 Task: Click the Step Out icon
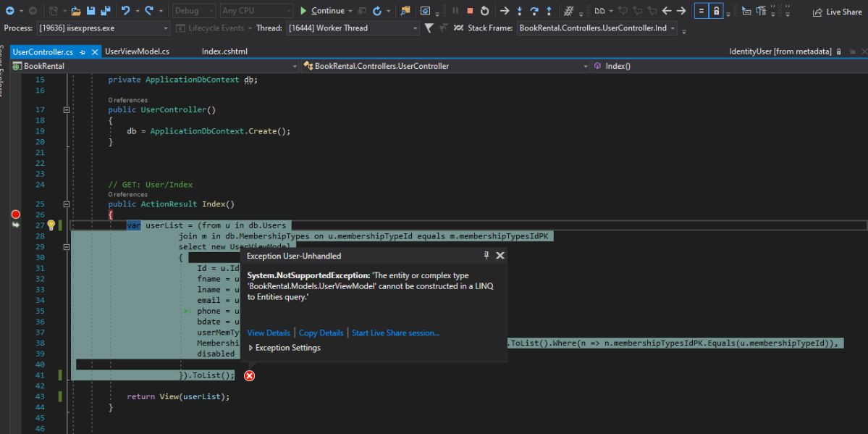pyautogui.click(x=549, y=11)
